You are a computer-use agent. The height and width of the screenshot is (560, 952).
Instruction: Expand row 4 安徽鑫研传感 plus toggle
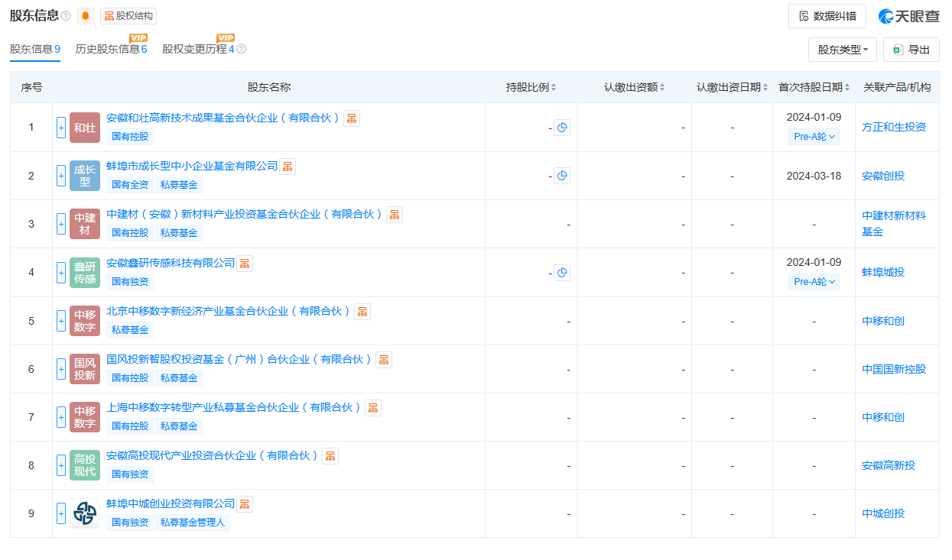click(61, 272)
